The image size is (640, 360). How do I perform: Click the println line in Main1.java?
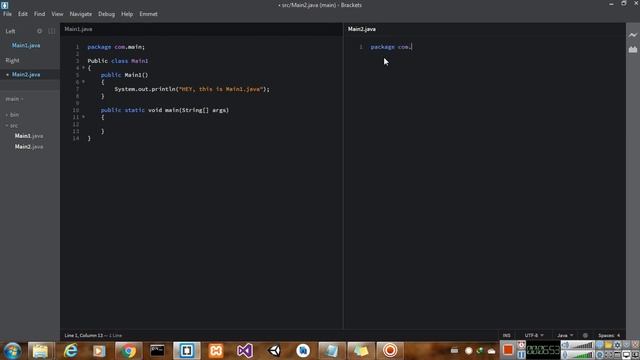(192, 89)
